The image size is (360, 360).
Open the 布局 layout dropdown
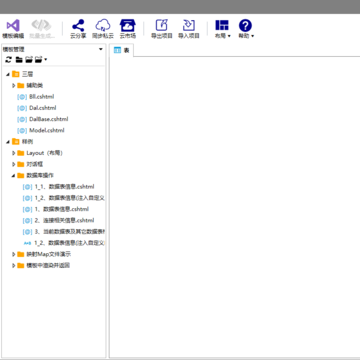pyautogui.click(x=222, y=29)
